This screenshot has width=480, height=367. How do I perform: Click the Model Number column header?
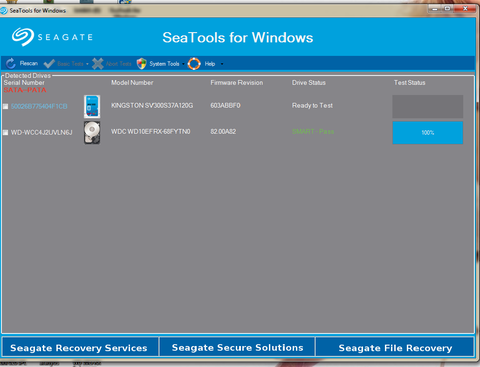coord(132,82)
